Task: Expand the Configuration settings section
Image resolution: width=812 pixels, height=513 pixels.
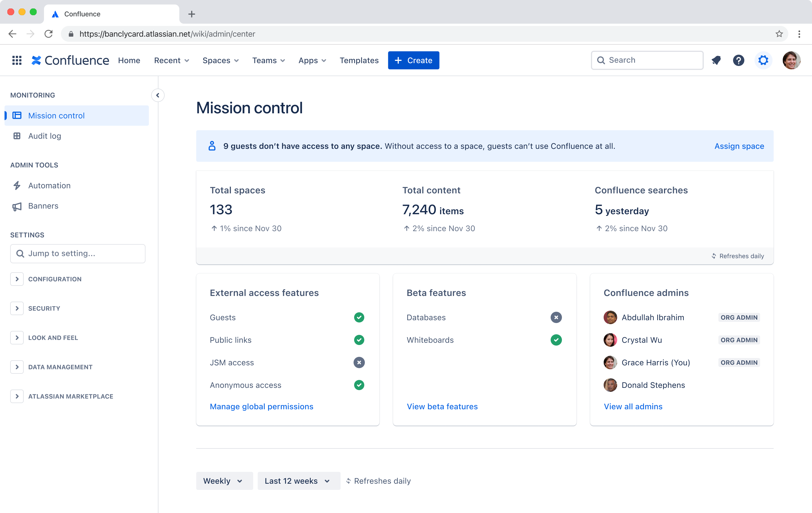Action: 17,279
